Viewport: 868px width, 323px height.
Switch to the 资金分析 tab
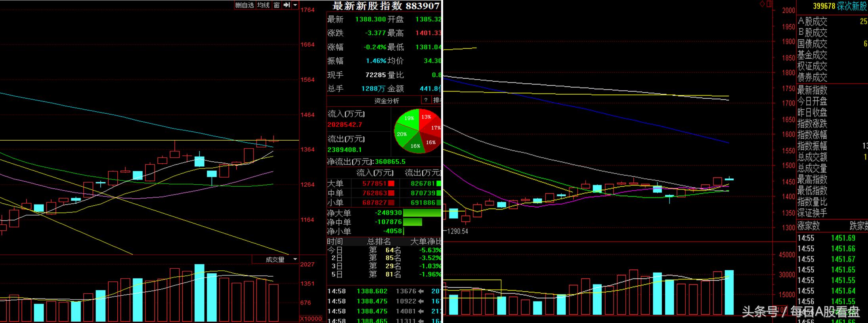[x=386, y=101]
